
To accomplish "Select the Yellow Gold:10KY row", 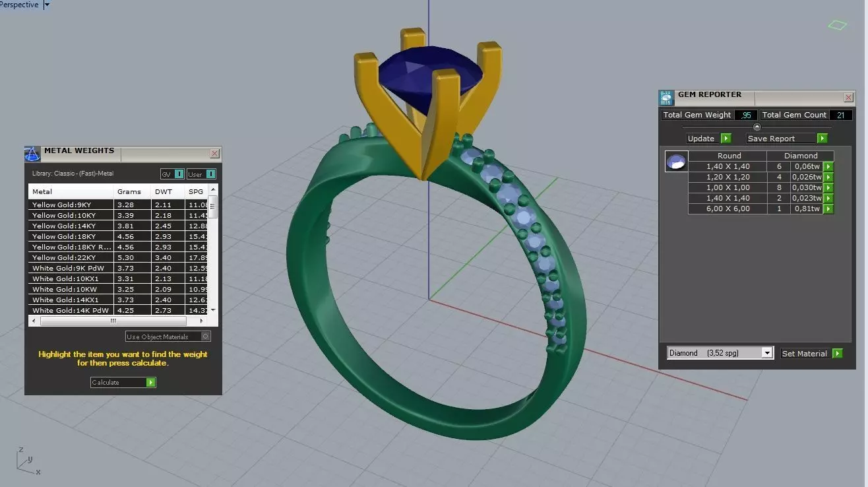I will coord(118,215).
